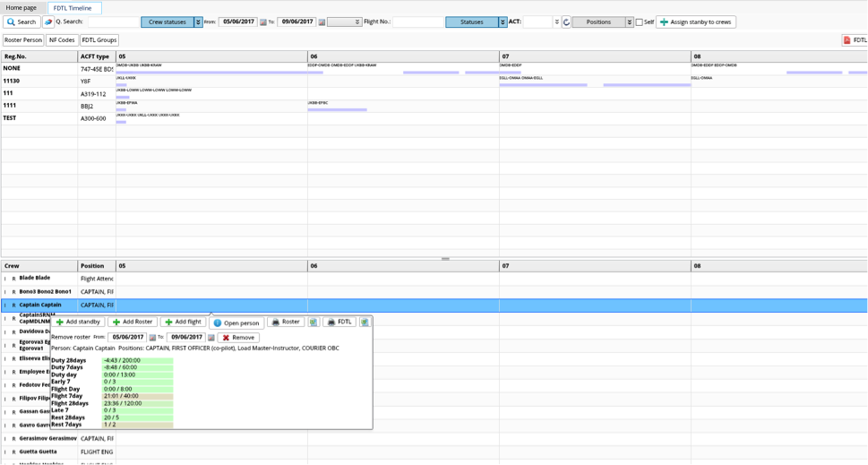Click export icon next to Roster print button
Viewport: 868px width, 465px height.
coord(314,323)
